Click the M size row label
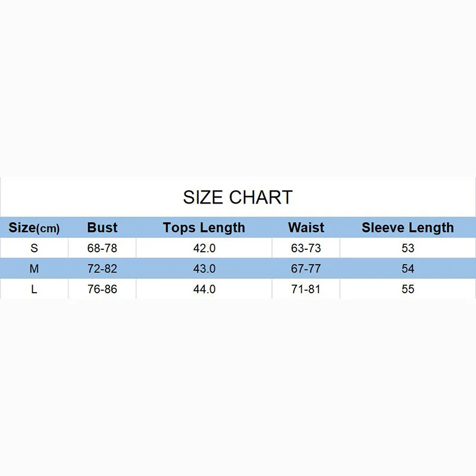The height and width of the screenshot is (476, 476). 34,269
